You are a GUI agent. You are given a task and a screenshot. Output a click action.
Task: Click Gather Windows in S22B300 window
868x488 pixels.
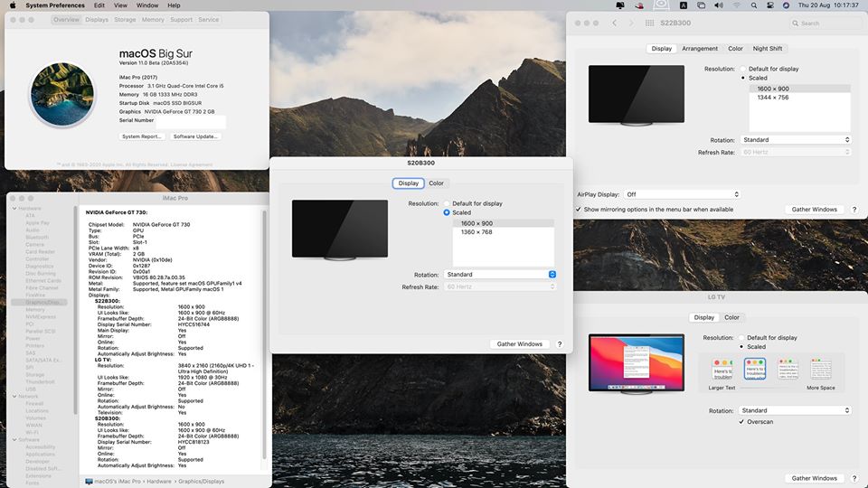815,210
